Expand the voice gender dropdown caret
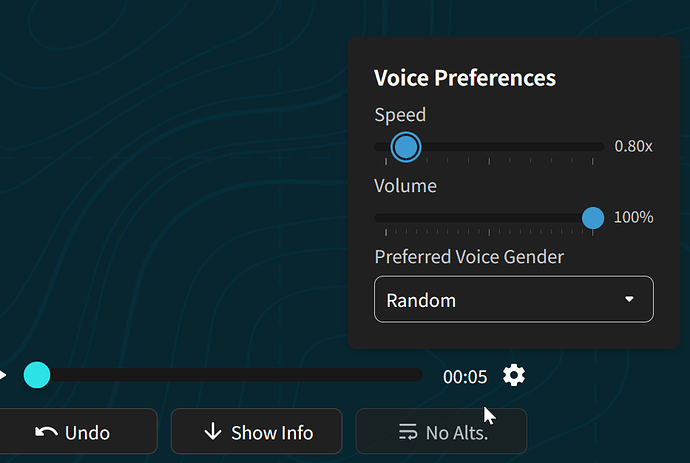 pos(629,299)
